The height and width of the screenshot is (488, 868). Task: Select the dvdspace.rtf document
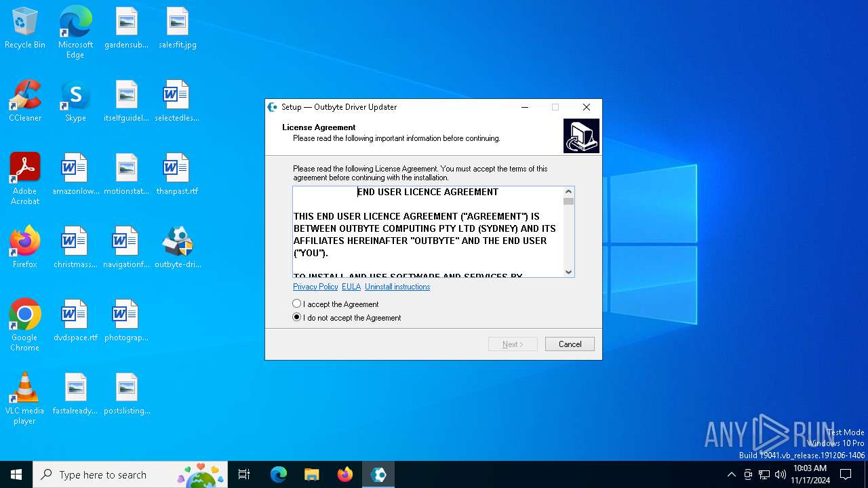point(75,321)
